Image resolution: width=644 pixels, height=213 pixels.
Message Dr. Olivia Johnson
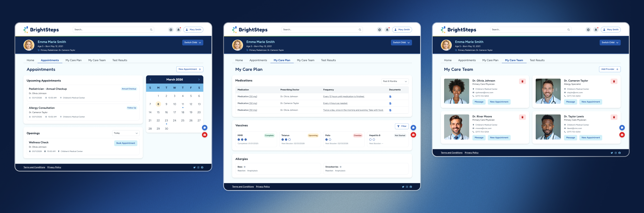click(479, 102)
